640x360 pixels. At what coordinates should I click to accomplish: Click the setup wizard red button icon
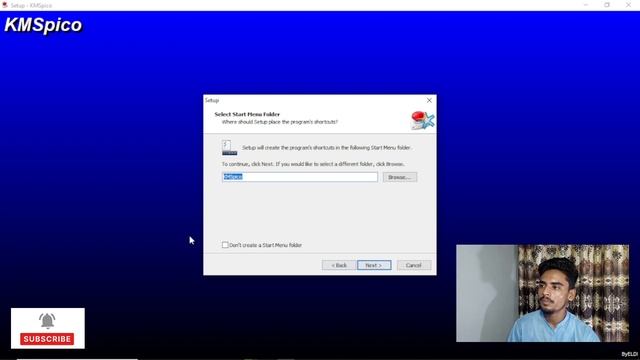(422, 120)
